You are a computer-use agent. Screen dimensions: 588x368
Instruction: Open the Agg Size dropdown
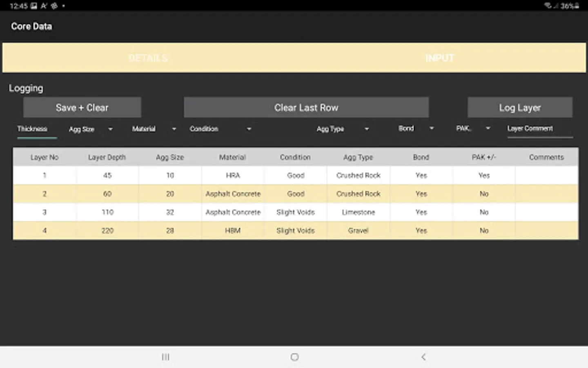click(x=91, y=129)
